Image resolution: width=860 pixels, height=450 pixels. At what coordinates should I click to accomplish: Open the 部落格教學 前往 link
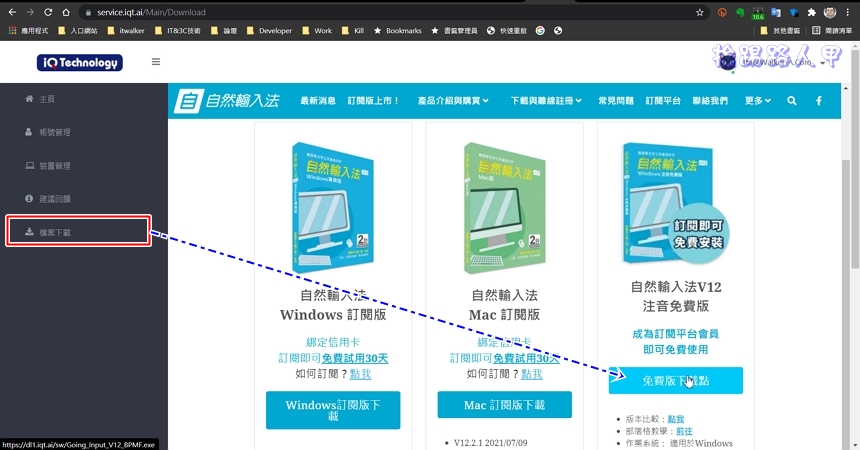coord(684,431)
